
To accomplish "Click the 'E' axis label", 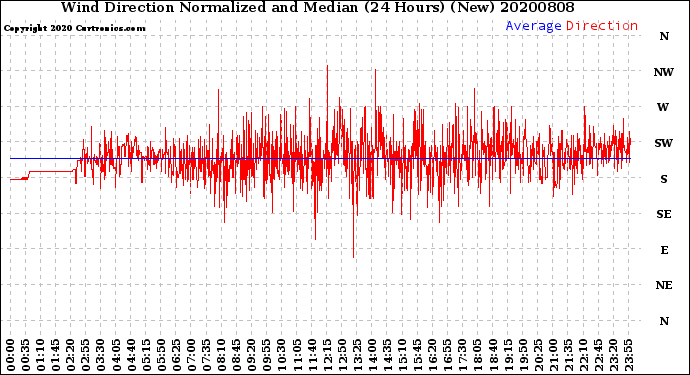I will pos(664,250).
